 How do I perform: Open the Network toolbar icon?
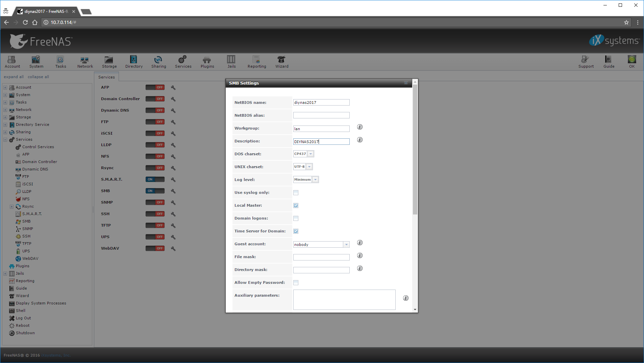[85, 62]
